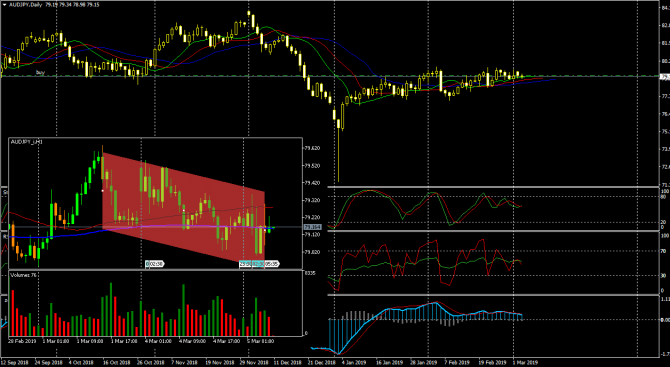Click the '21 Dec 2018' date label

tap(321, 362)
